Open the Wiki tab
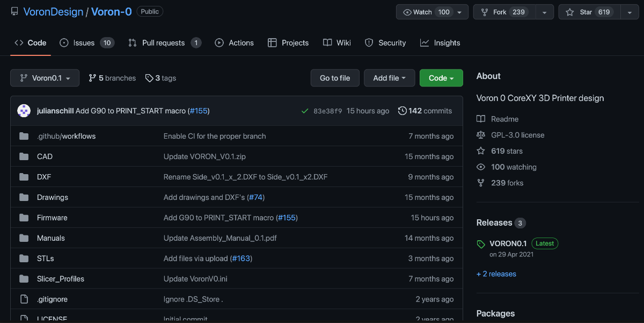This screenshot has height=323, width=644. click(337, 43)
